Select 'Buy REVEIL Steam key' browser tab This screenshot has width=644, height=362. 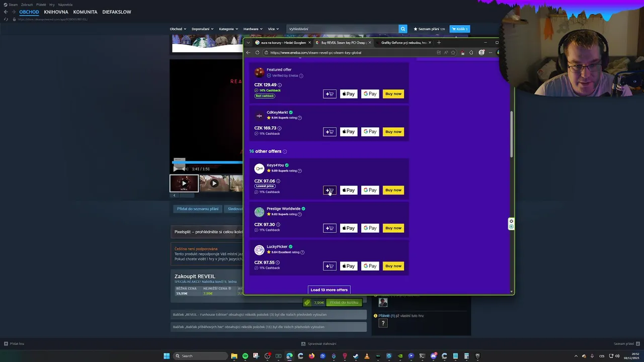(343, 43)
